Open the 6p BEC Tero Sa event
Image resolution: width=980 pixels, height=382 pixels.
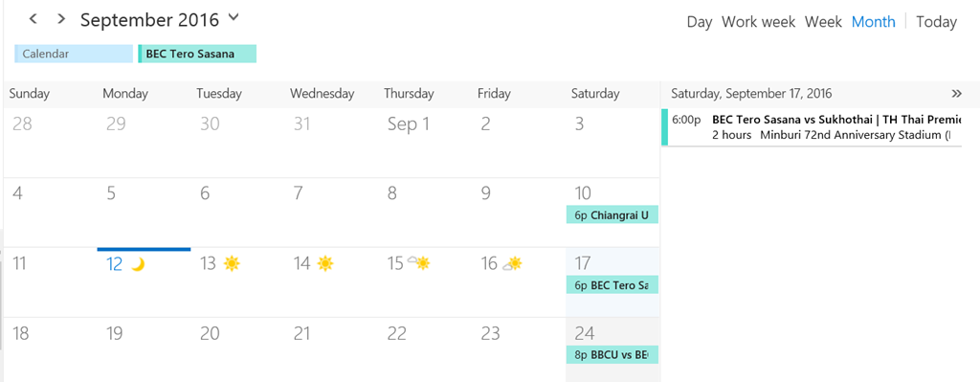pos(612,285)
